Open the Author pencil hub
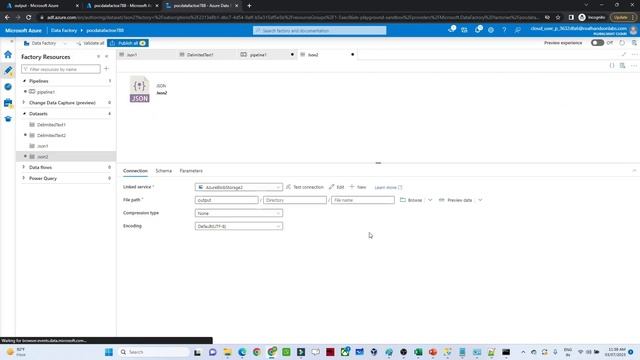This screenshot has width=640, height=360. [x=8, y=70]
